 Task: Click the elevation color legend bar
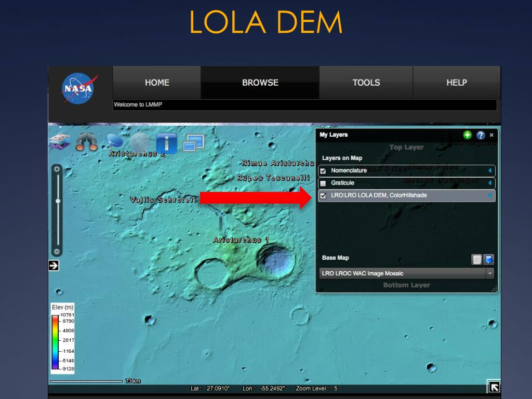[x=55, y=342]
